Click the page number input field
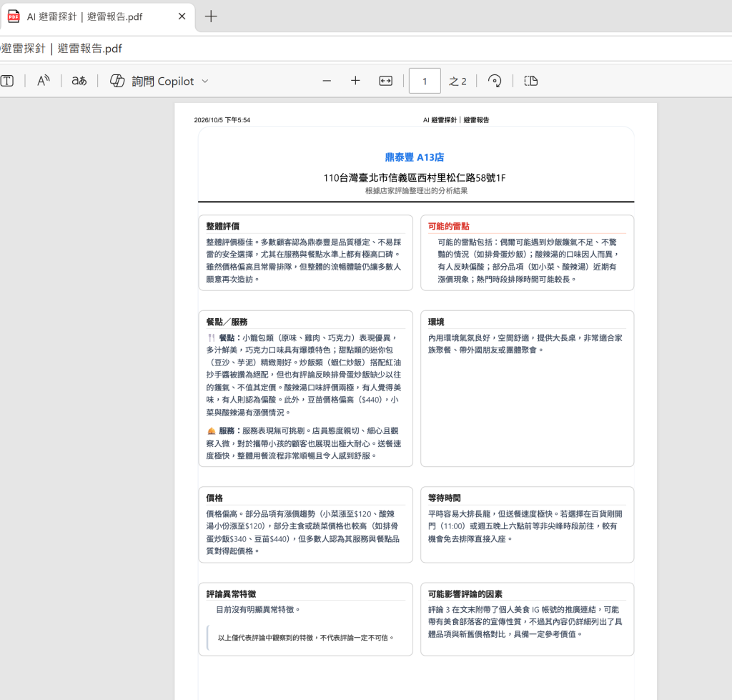The image size is (732, 700). 425,81
